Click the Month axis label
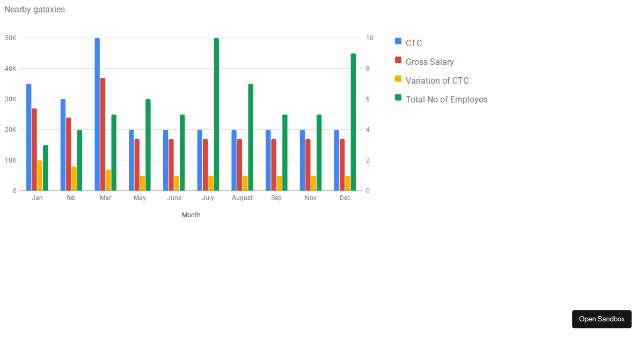Screen dimensions: 644x338 tap(191, 215)
